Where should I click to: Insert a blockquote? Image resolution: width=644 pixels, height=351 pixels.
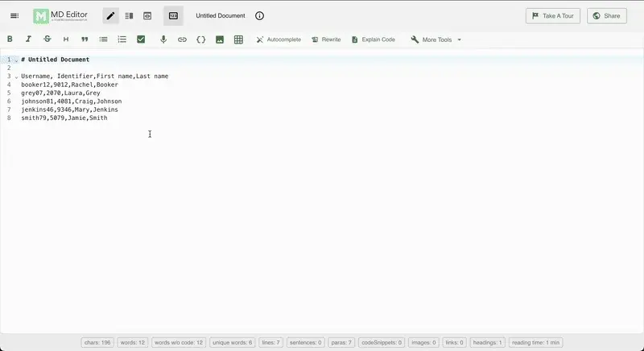pyautogui.click(x=85, y=39)
